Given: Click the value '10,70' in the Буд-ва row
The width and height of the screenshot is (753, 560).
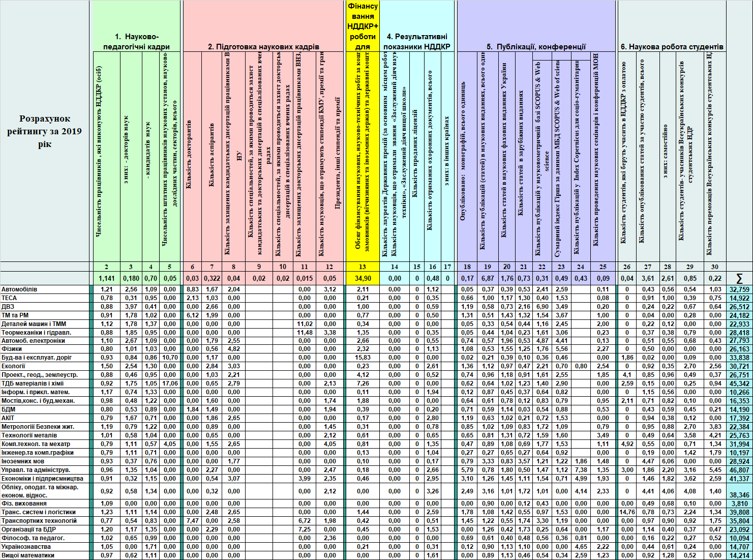Looking at the screenshot, I should (170, 358).
